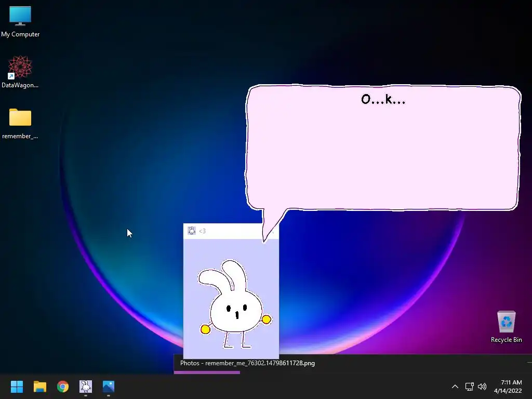Open network status tray icon
This screenshot has height=399, width=532.
click(x=469, y=387)
